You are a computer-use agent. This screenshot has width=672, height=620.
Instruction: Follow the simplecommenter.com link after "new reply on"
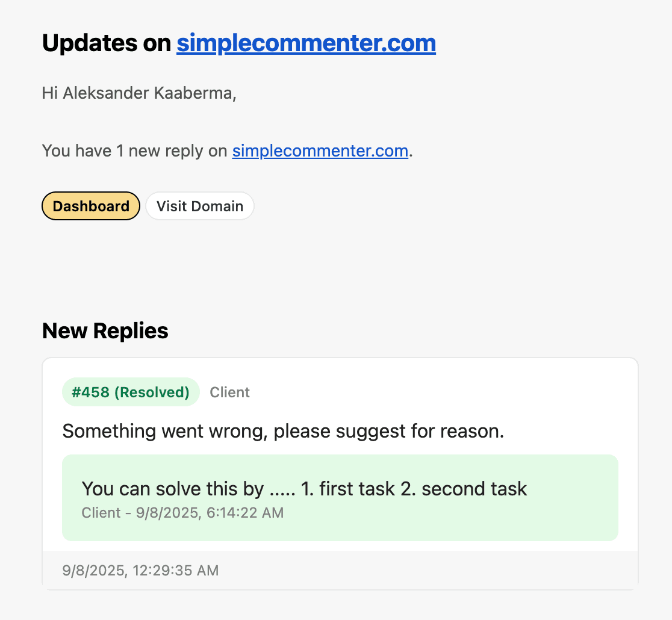[320, 150]
